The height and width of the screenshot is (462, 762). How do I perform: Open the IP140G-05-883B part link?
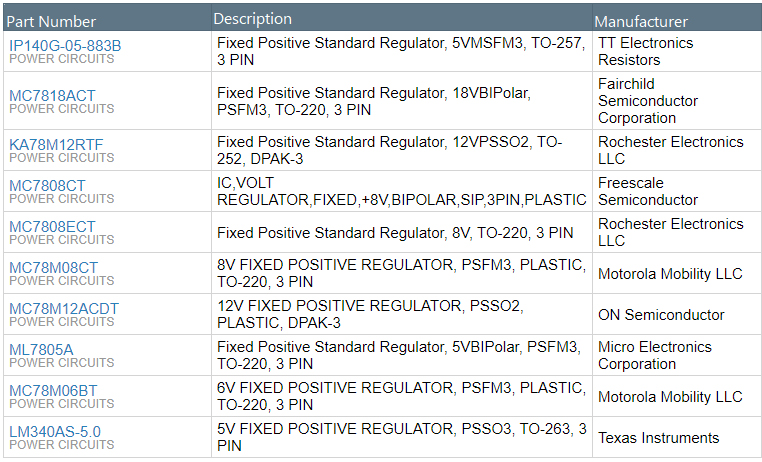point(65,45)
